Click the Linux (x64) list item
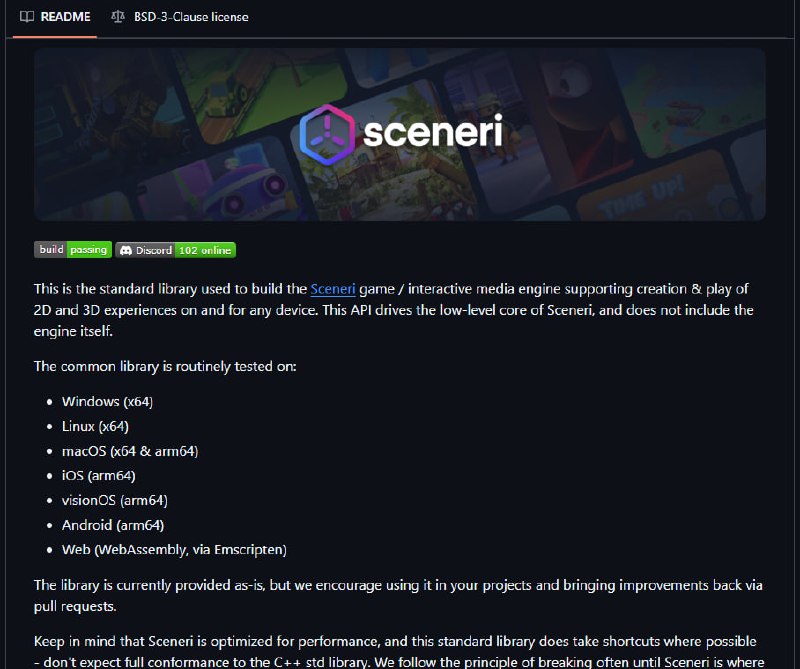The height and width of the screenshot is (669, 800). (x=95, y=426)
